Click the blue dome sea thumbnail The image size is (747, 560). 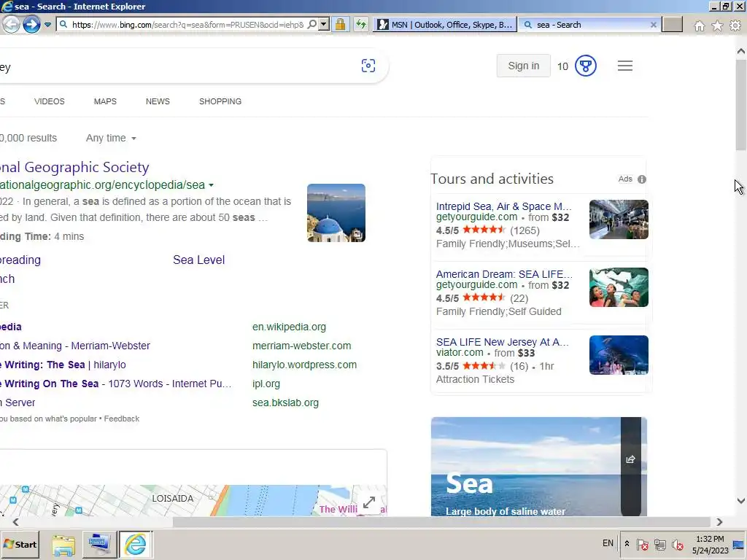(x=336, y=213)
